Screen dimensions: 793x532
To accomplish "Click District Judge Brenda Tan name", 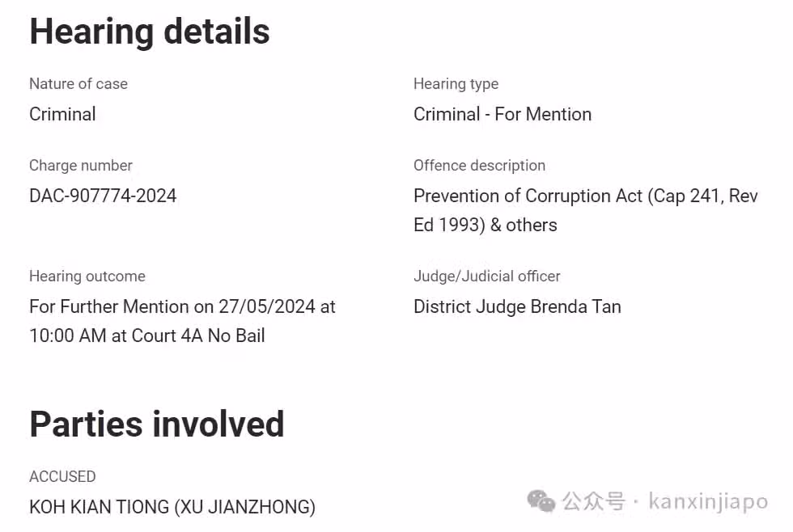I will 517,306.
